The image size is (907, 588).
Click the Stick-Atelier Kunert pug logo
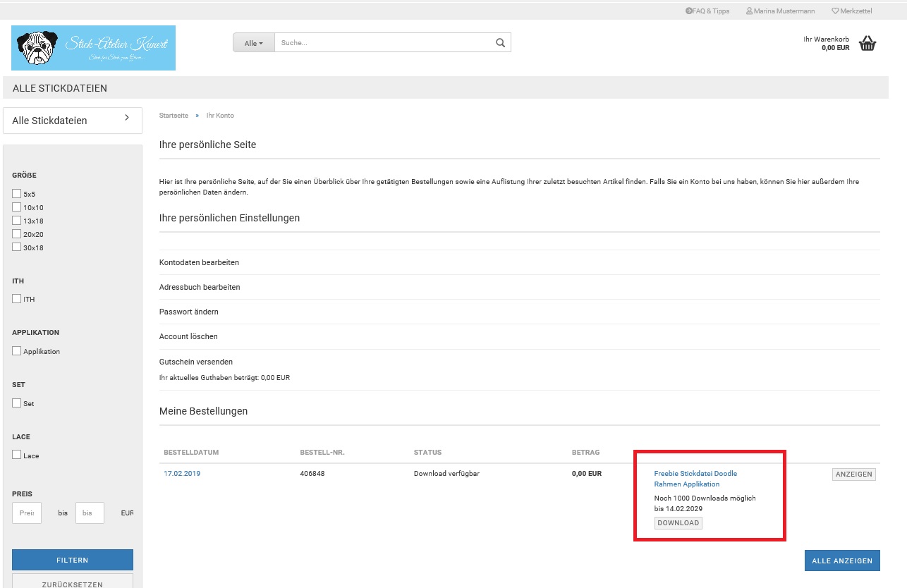[94, 48]
